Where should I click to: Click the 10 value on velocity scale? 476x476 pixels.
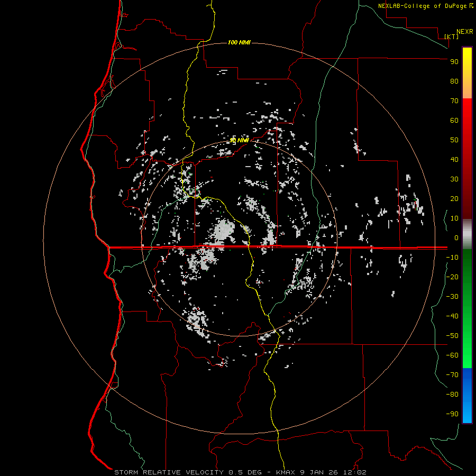(454, 218)
